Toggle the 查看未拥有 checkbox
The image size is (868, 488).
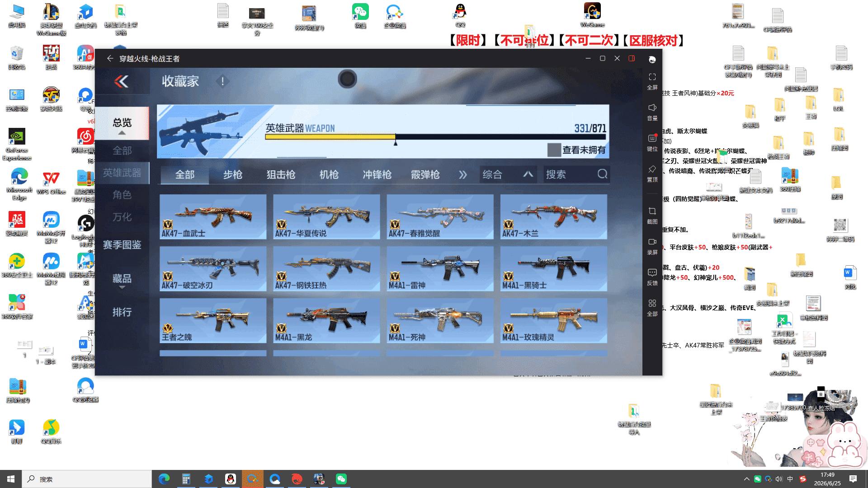pyautogui.click(x=554, y=150)
